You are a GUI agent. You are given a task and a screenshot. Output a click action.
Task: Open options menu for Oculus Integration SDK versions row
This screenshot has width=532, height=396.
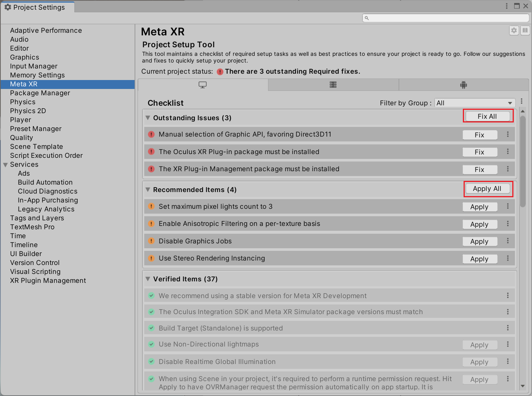tap(508, 312)
